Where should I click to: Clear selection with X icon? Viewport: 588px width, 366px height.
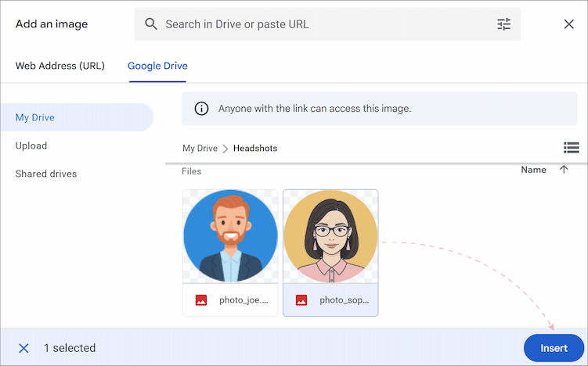click(x=23, y=348)
